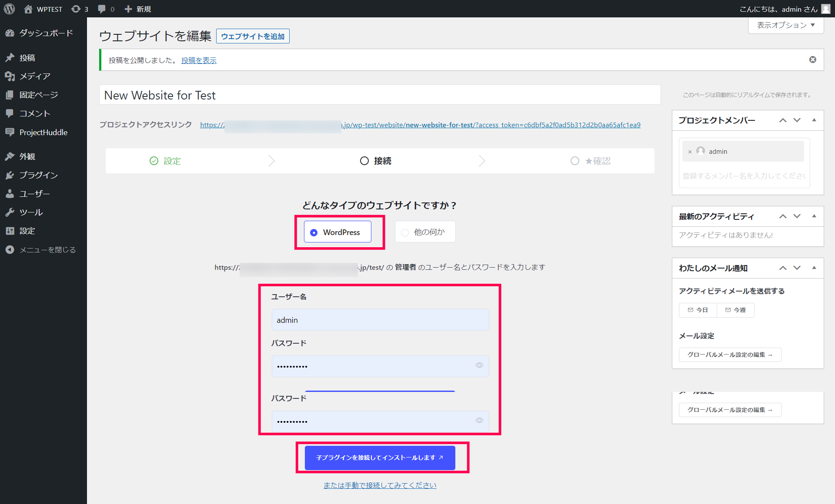The height and width of the screenshot is (504, 835).
Task: Open ProjectHuddle menu in sidebar
Action: point(43,132)
